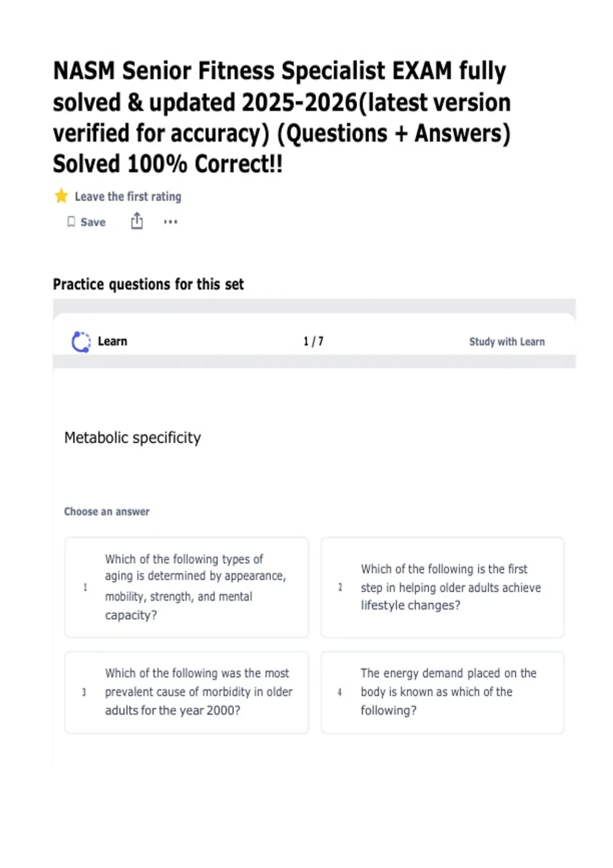Click the Study with Learn link
This screenshot has height=868, width=613.
(x=507, y=342)
